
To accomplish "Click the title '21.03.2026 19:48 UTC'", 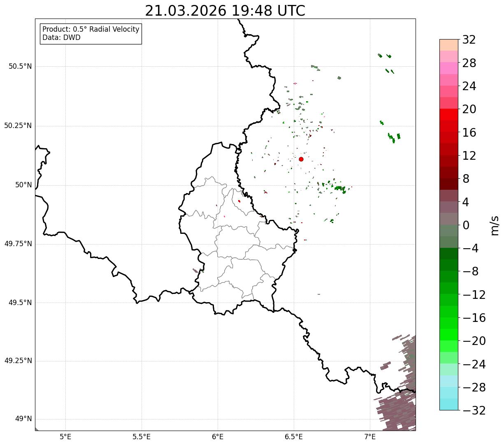I will pos(225,11).
